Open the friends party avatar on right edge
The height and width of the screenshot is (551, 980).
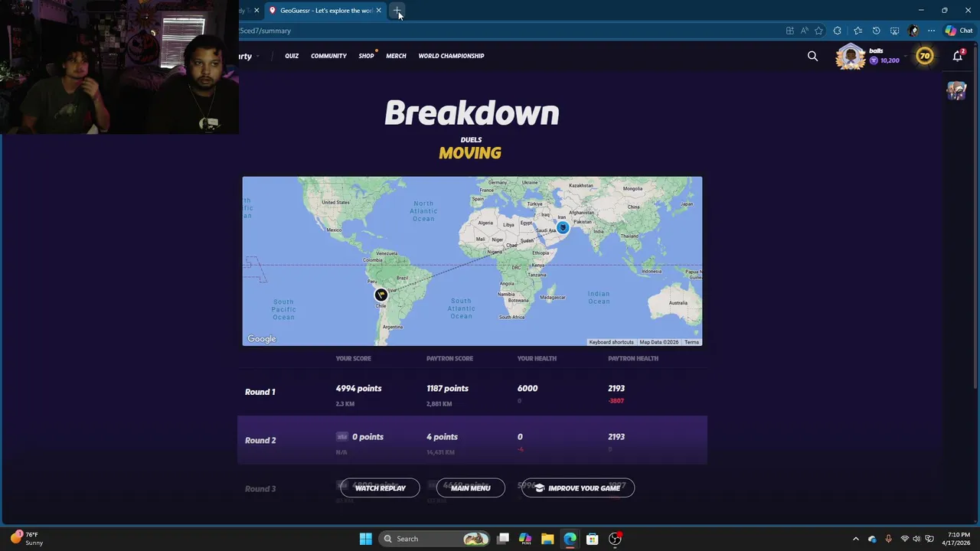pyautogui.click(x=957, y=90)
